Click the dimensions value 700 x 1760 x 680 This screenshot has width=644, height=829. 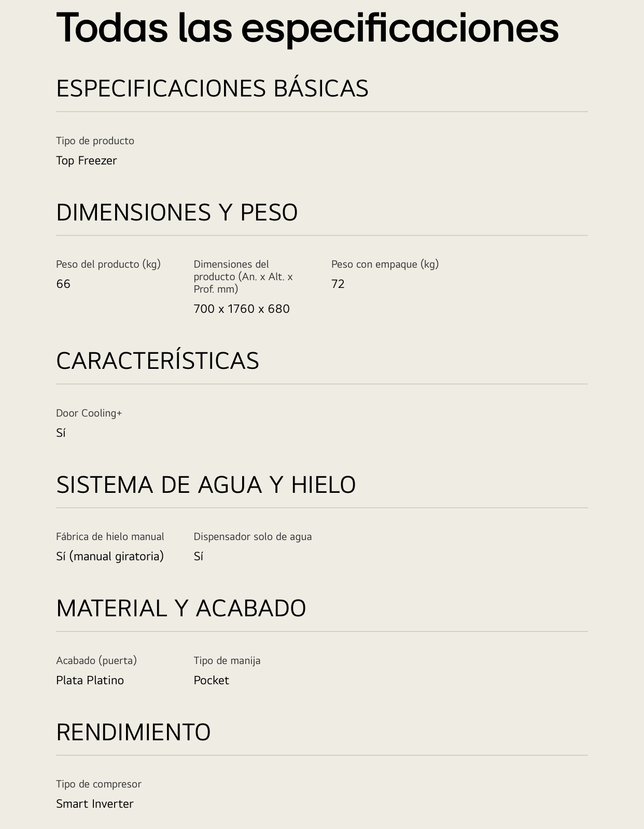click(242, 309)
